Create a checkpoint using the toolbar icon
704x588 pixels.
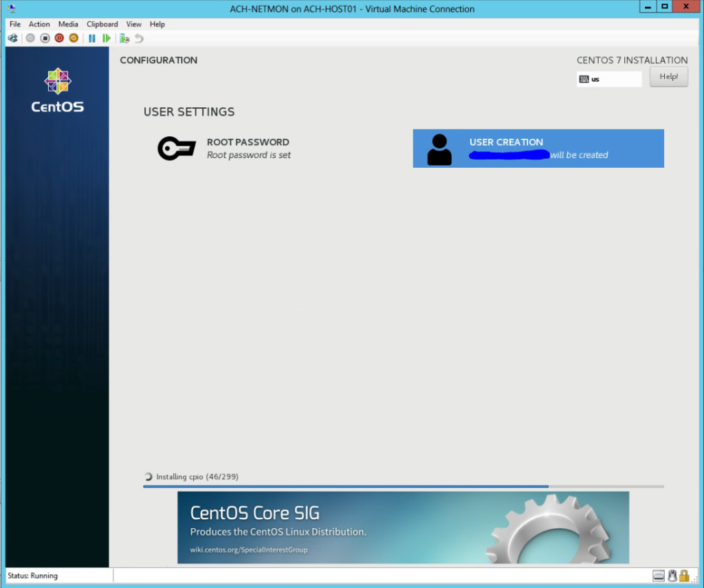click(x=124, y=39)
